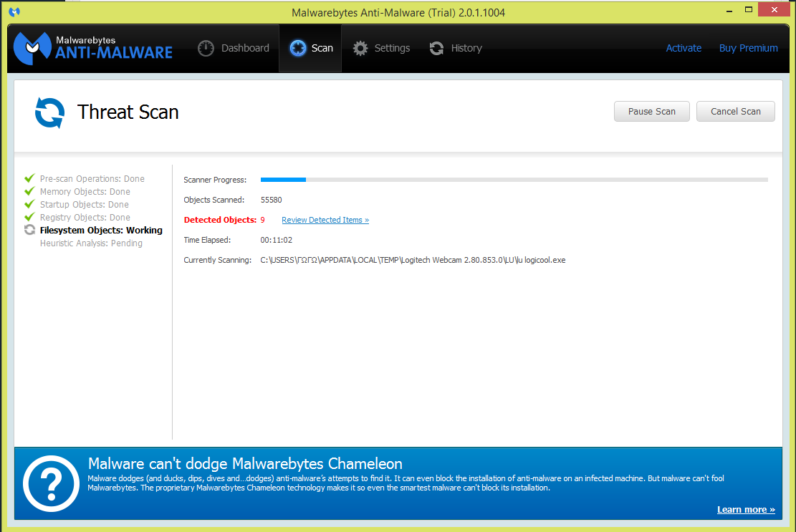
Task: Click the Malwarebytes Chameleon banner headline
Action: (245, 463)
